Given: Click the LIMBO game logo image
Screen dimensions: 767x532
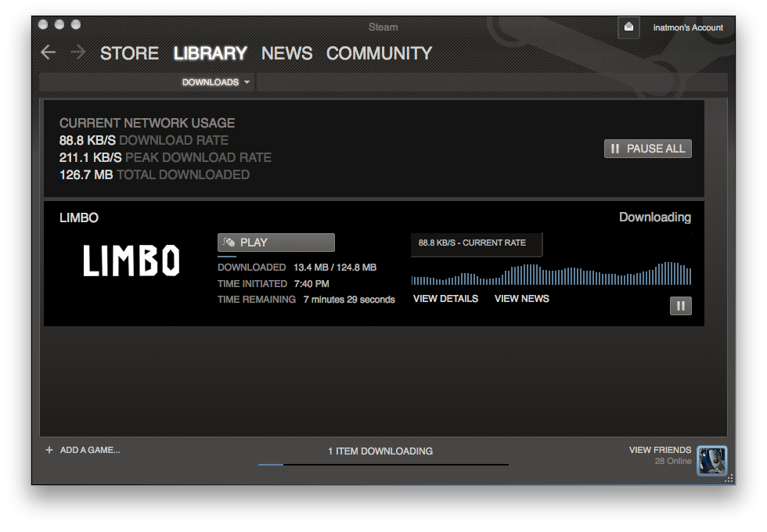Looking at the screenshot, I should click(x=131, y=260).
